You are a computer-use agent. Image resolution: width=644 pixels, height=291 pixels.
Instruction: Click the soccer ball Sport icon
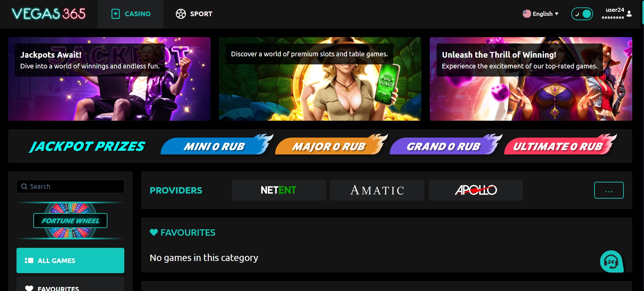coord(181,14)
